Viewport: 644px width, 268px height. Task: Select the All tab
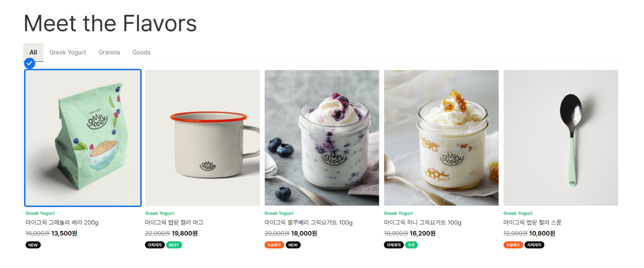pyautogui.click(x=33, y=52)
